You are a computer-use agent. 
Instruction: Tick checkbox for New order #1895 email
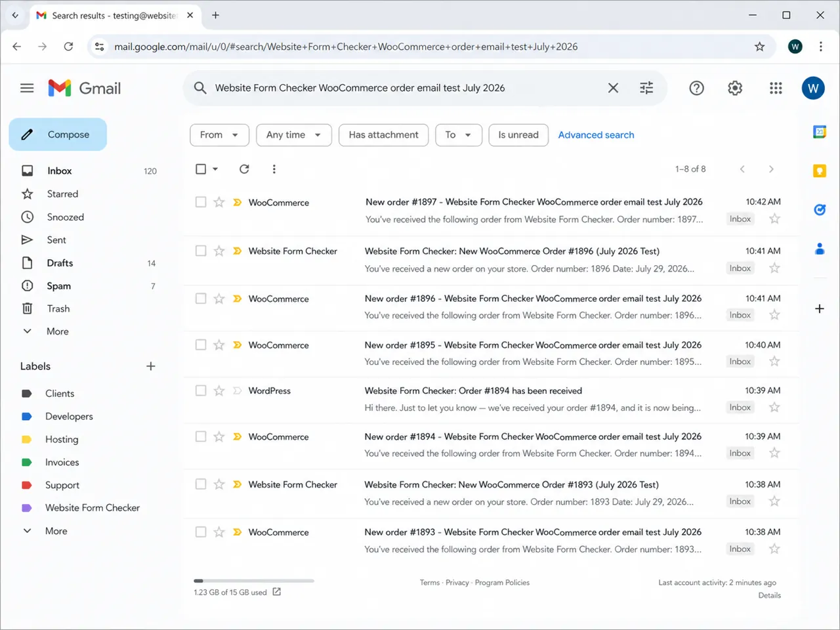pyautogui.click(x=201, y=345)
